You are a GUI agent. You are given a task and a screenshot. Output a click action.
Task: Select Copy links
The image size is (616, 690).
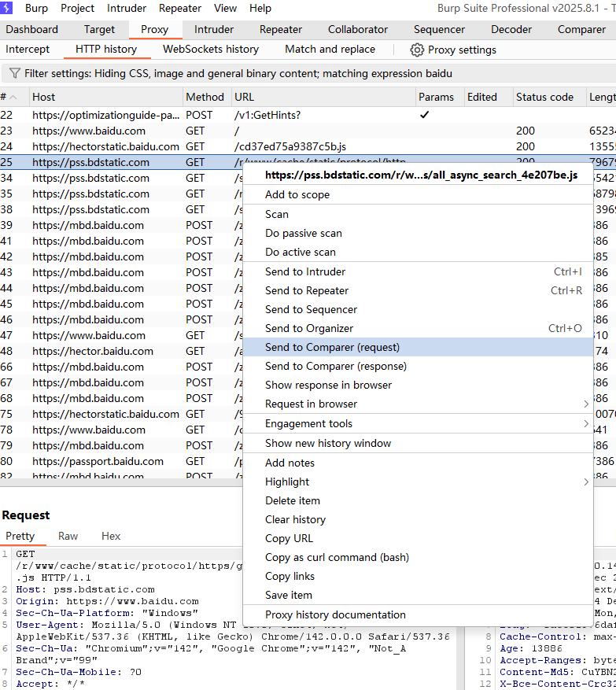coord(418,577)
